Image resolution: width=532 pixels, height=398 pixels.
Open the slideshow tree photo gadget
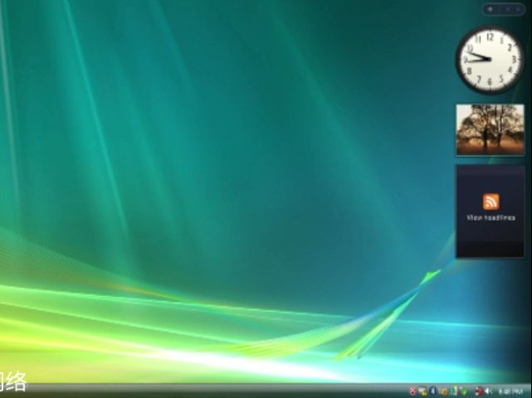click(x=490, y=129)
